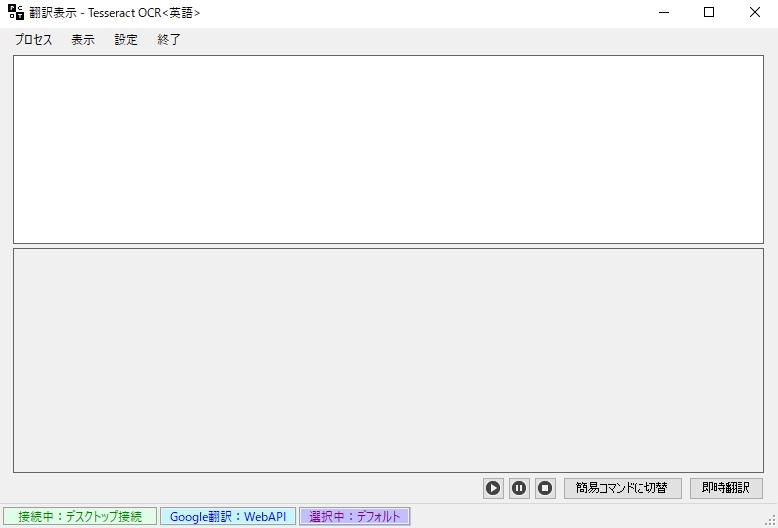Image resolution: width=778 pixels, height=528 pixels.
Task: Close the 翻訳表示 window
Action: (755, 12)
